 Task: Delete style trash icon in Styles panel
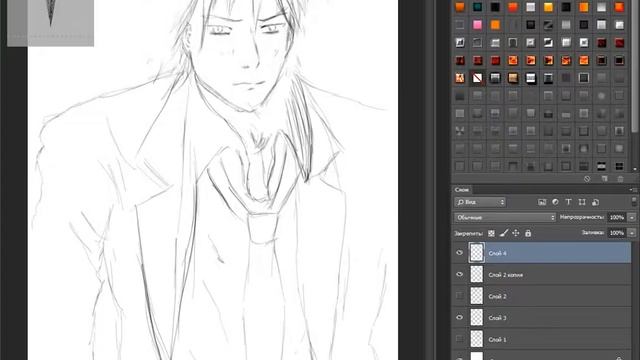620,179
